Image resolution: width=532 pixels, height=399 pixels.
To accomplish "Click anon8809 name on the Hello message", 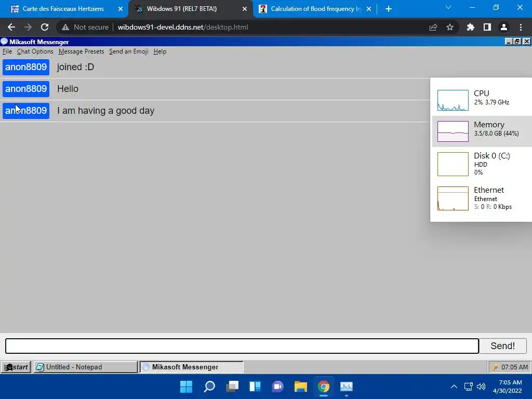I will click(26, 89).
